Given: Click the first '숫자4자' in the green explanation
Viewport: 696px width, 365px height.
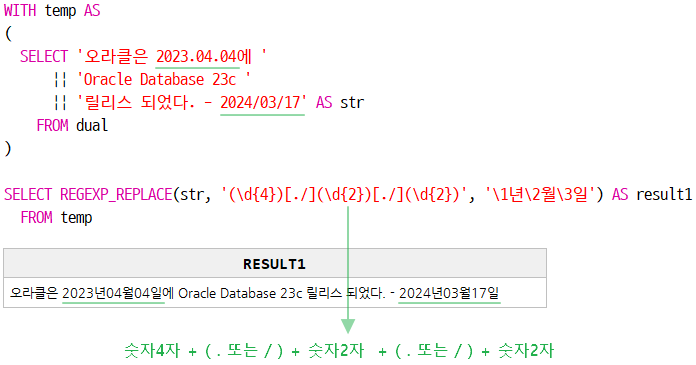Looking at the screenshot, I should 152,351.
